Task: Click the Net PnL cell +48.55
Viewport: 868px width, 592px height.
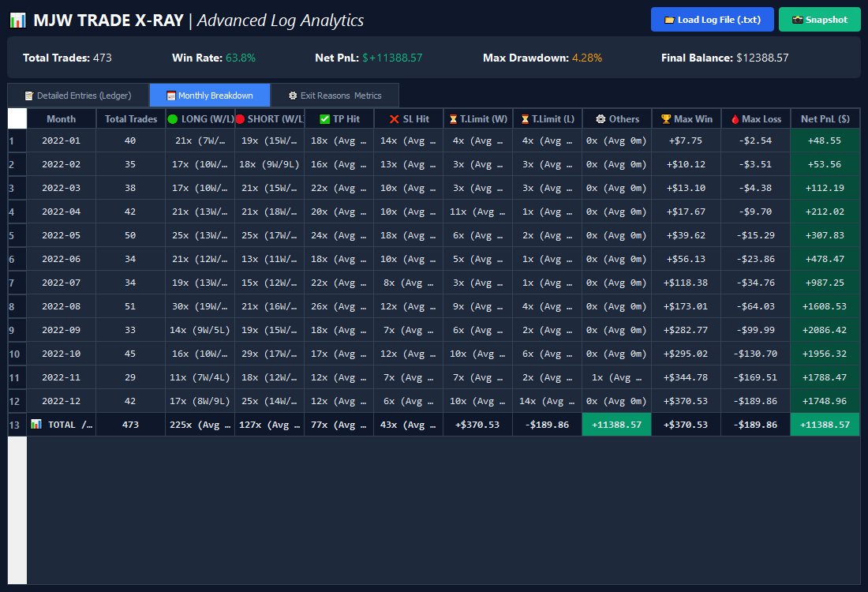Action: [825, 141]
